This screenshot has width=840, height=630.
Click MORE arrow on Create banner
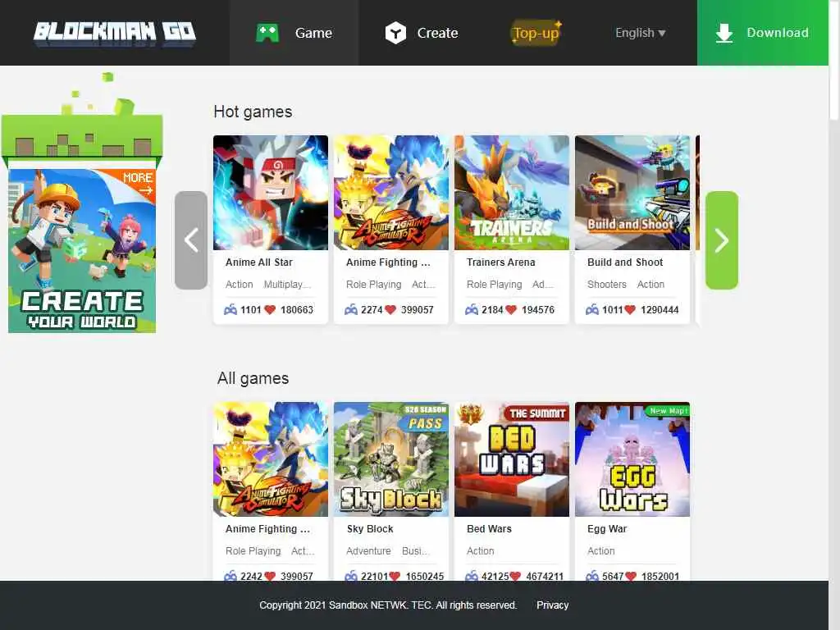coord(139,183)
